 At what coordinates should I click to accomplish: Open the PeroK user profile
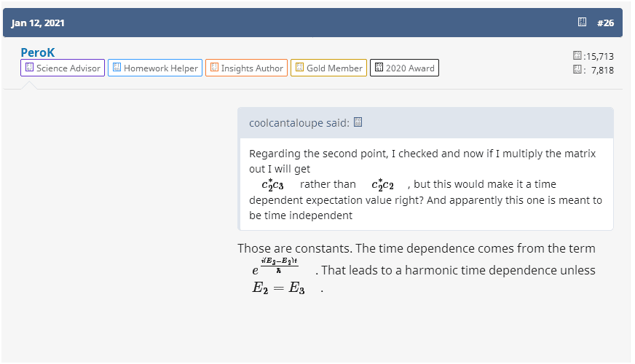pyautogui.click(x=38, y=52)
